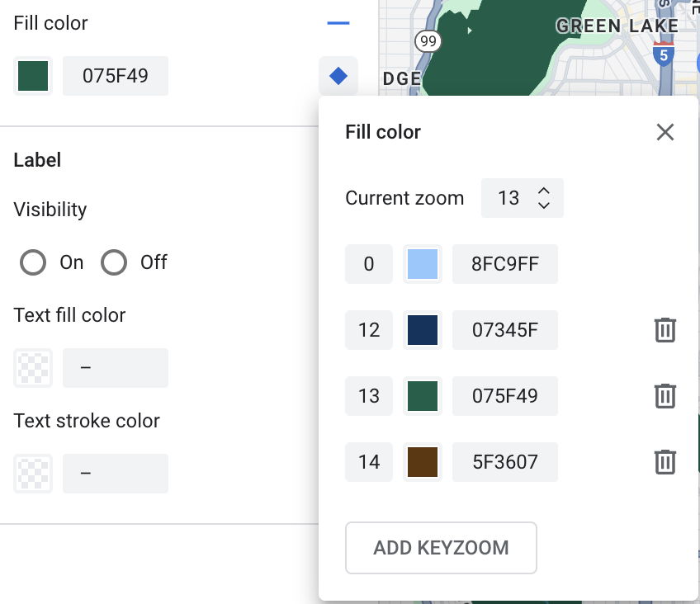Click the zoom level 13 keyzoom field
The height and width of the screenshot is (604, 700).
click(369, 396)
